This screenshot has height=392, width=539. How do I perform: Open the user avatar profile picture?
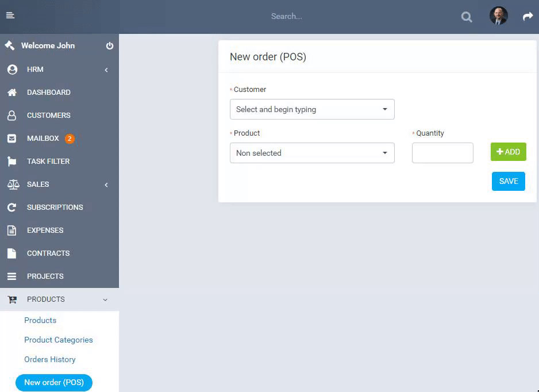pos(498,16)
